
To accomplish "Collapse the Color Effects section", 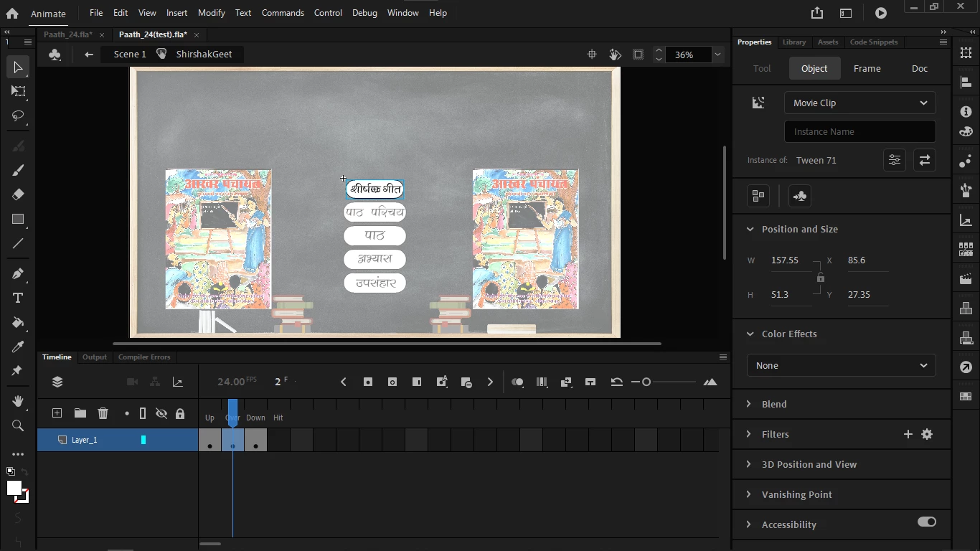I will pyautogui.click(x=750, y=334).
